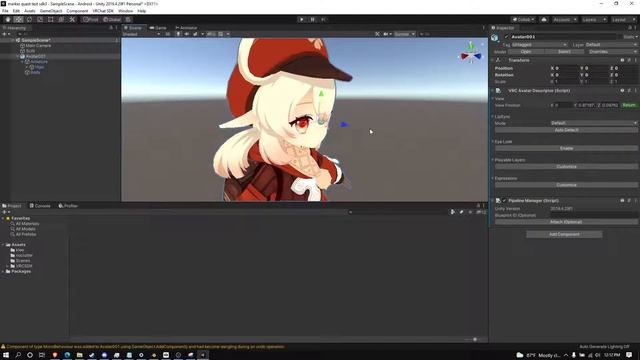640x360 pixels.
Task: Toggle 2D scene view mode
Action: point(167,34)
